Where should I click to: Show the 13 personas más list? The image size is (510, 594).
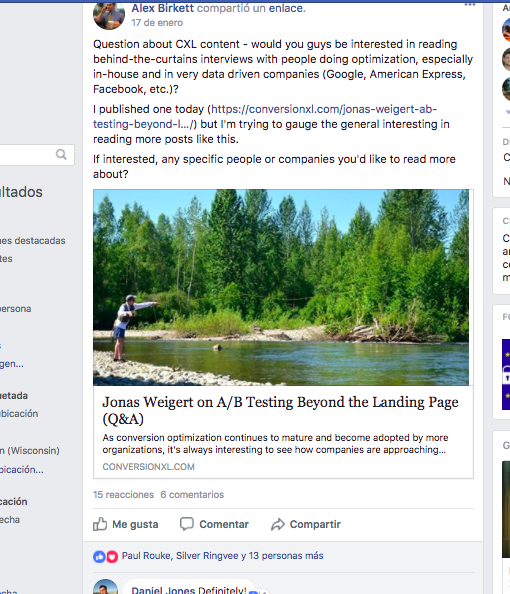point(286,556)
